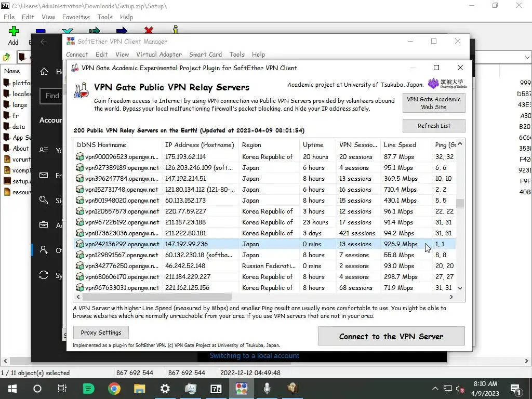
Task: Open Smart Card menu in SoftEther
Action: [205, 54]
